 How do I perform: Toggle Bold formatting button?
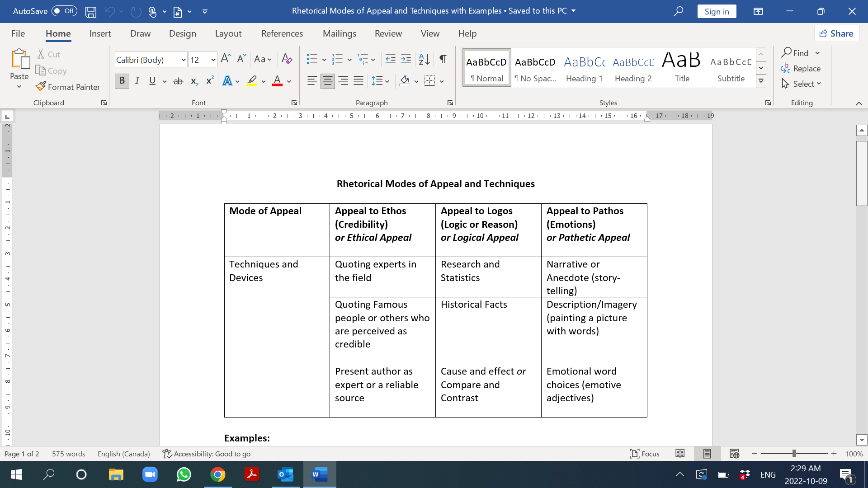coord(122,81)
